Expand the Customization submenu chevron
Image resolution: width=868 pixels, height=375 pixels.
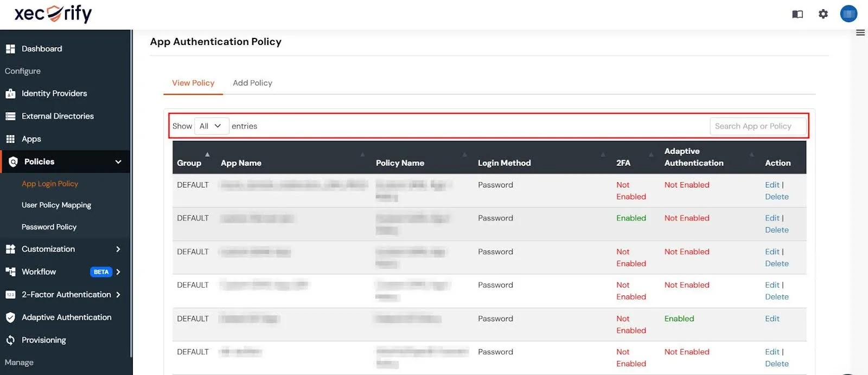[118, 249]
